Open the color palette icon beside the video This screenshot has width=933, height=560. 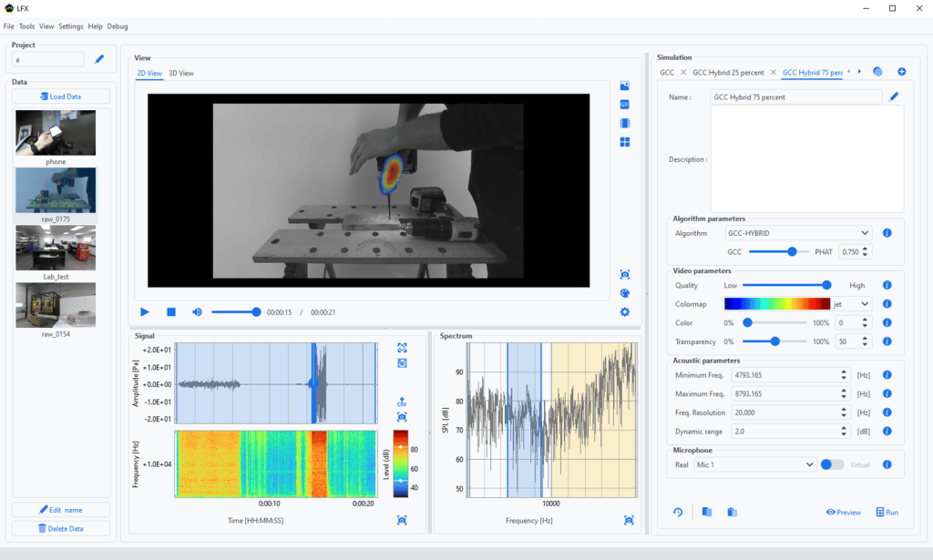pyautogui.click(x=625, y=293)
